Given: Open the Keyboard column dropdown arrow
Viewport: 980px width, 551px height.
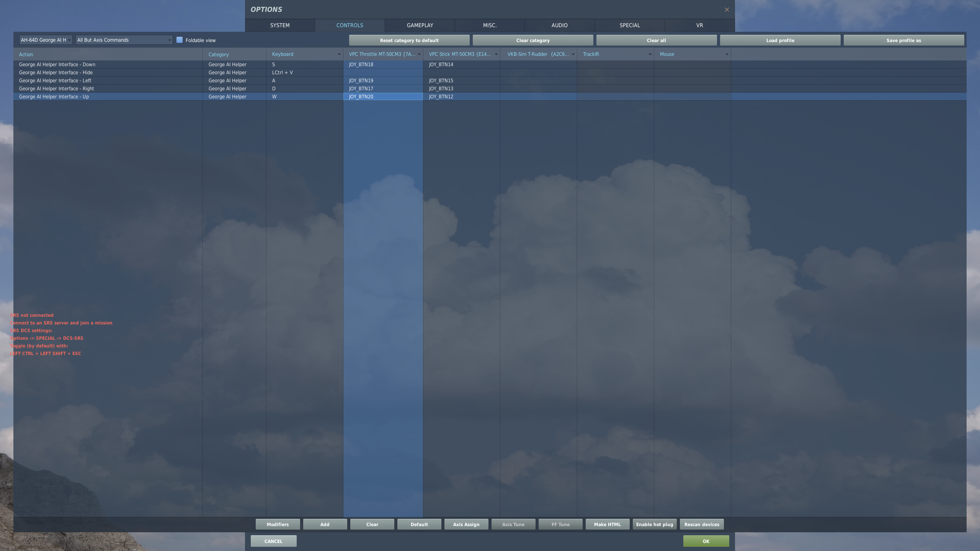Looking at the screenshot, I should pyautogui.click(x=339, y=54).
